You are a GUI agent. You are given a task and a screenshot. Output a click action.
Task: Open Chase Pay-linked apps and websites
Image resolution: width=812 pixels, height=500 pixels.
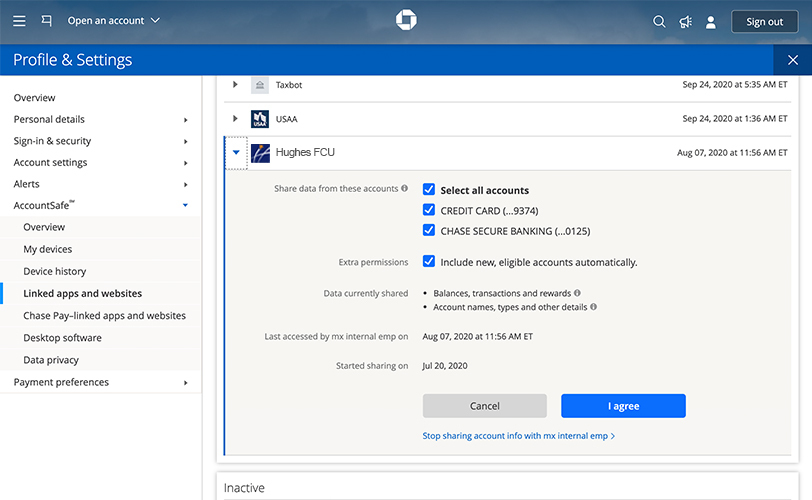(104, 316)
